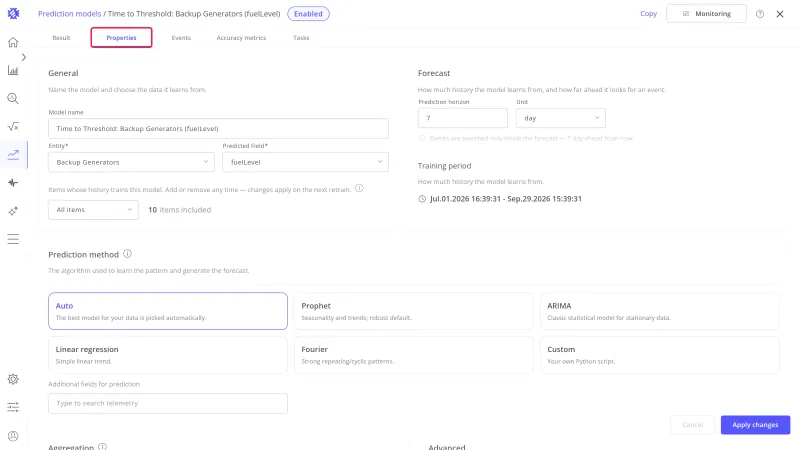Click the app logo icon in the sidebar
800x450 pixels.
pyautogui.click(x=13, y=14)
